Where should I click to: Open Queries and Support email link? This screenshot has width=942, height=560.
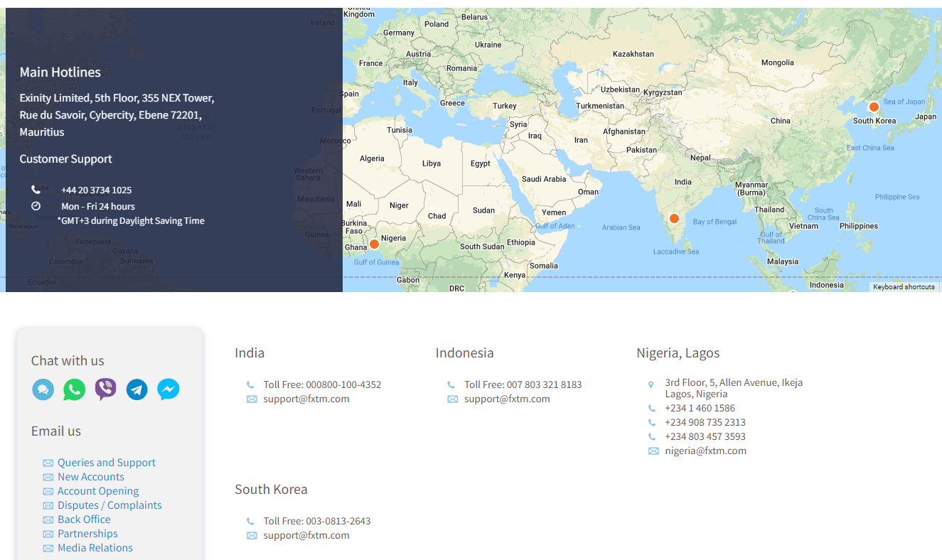(107, 463)
